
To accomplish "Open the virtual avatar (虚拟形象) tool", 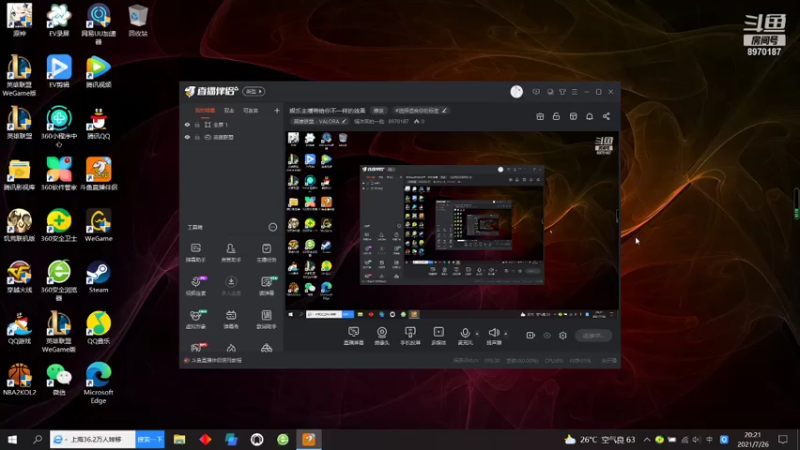I will (x=195, y=319).
